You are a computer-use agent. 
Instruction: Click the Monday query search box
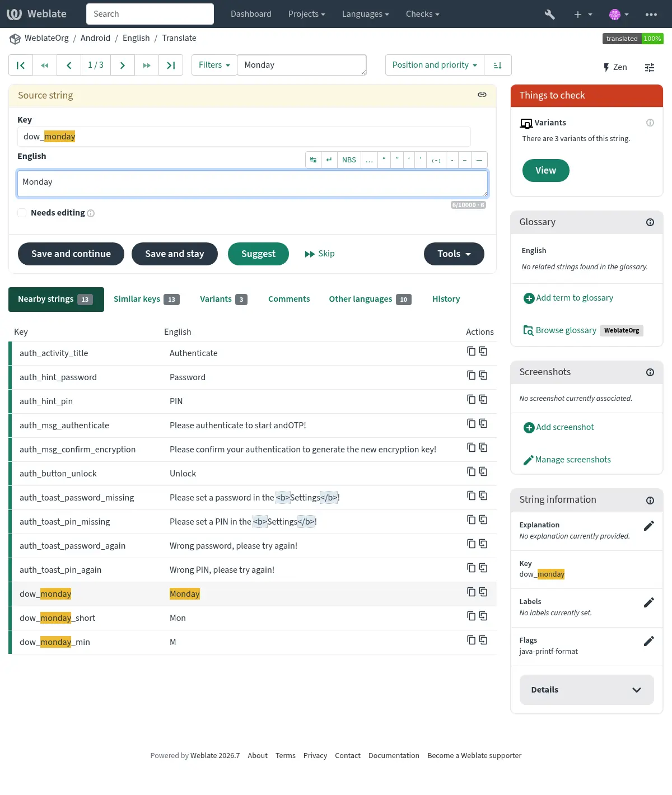coord(302,65)
